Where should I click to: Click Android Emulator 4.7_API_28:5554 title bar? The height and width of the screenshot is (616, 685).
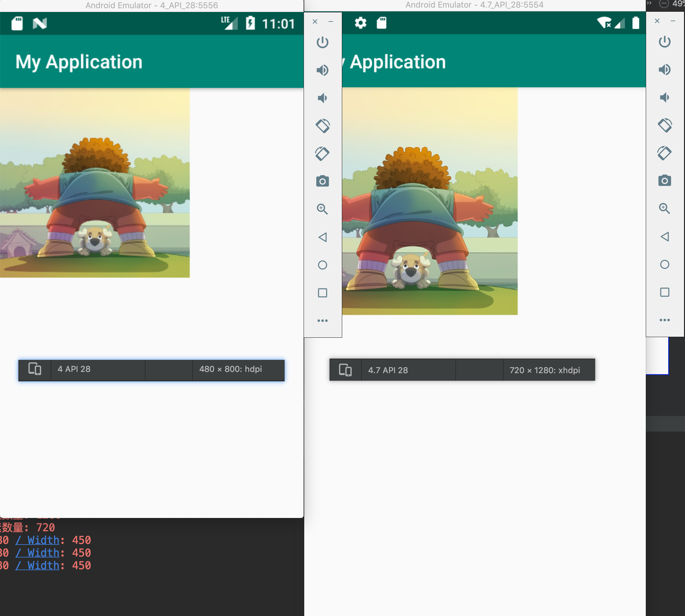point(474,5)
